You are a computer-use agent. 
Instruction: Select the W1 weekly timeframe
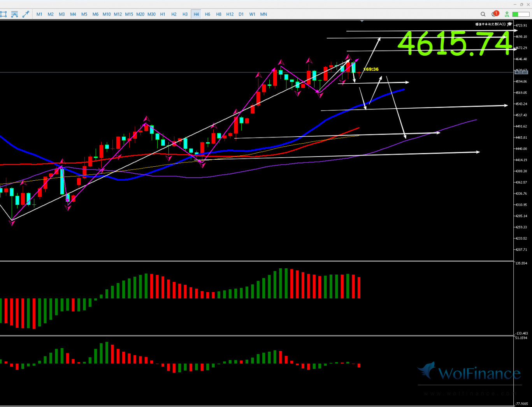[252, 14]
